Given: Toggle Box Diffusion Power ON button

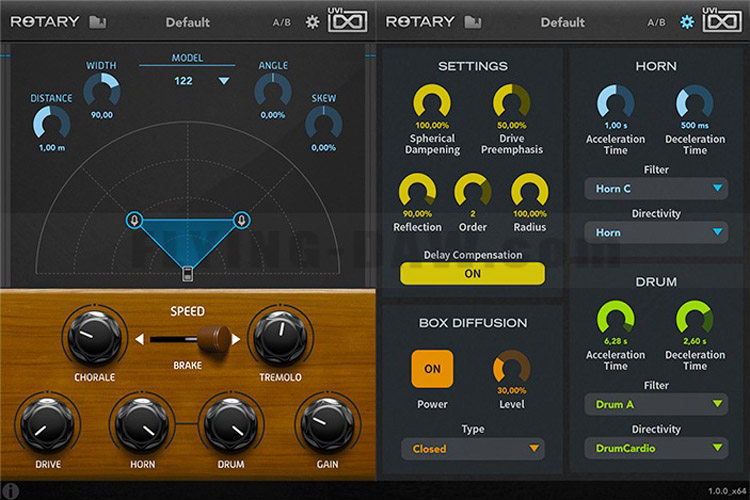Looking at the screenshot, I should tap(432, 369).
